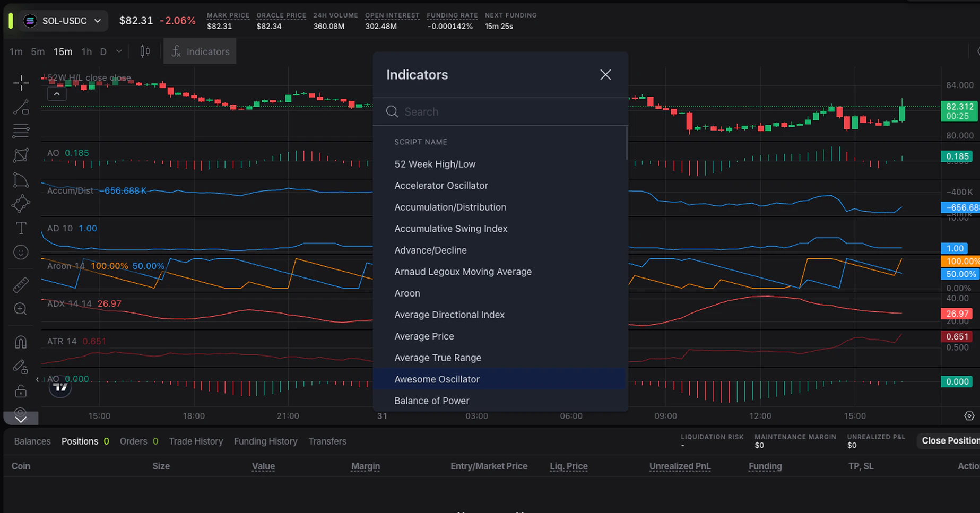
Task: Add the Advance/Decline indicator
Action: [x=499, y=250]
